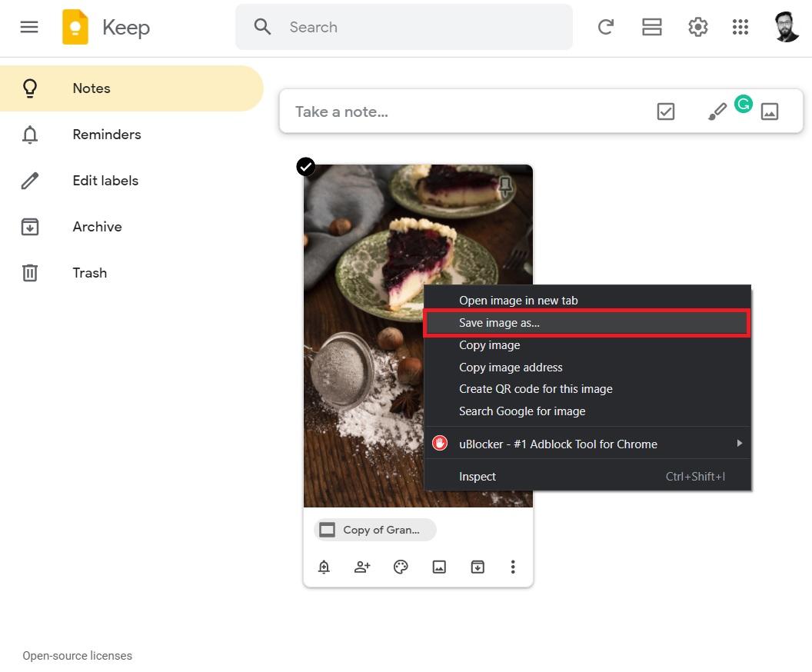Screen dimensions: 812x672
Task: Create new note with image icon
Action: pyautogui.click(x=769, y=112)
